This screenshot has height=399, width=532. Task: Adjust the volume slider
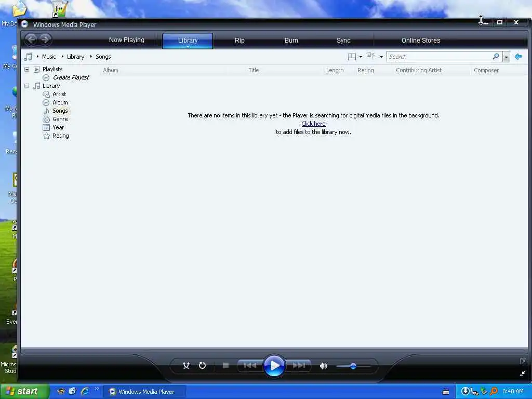coord(353,366)
